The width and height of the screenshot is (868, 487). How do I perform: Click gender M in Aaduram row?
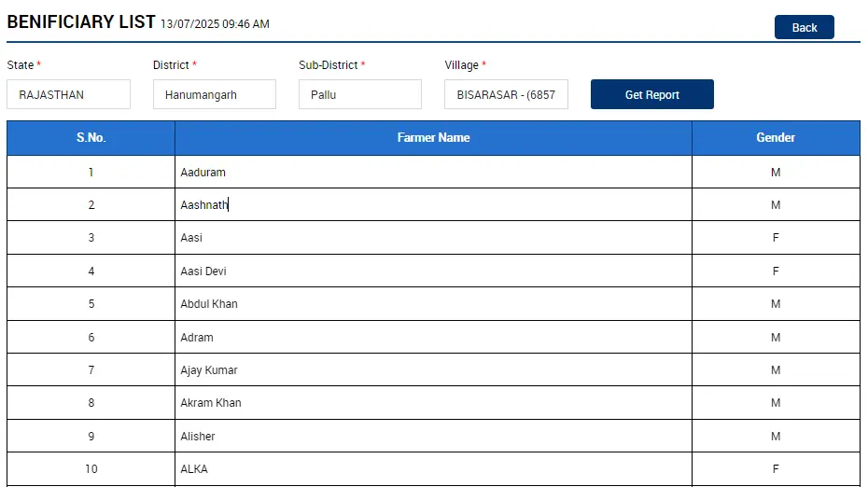point(776,172)
